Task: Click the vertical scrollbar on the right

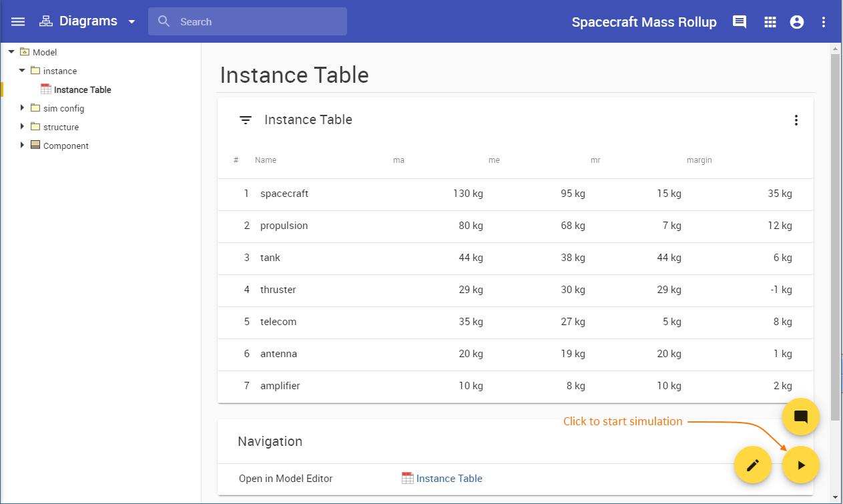Action: click(835, 220)
